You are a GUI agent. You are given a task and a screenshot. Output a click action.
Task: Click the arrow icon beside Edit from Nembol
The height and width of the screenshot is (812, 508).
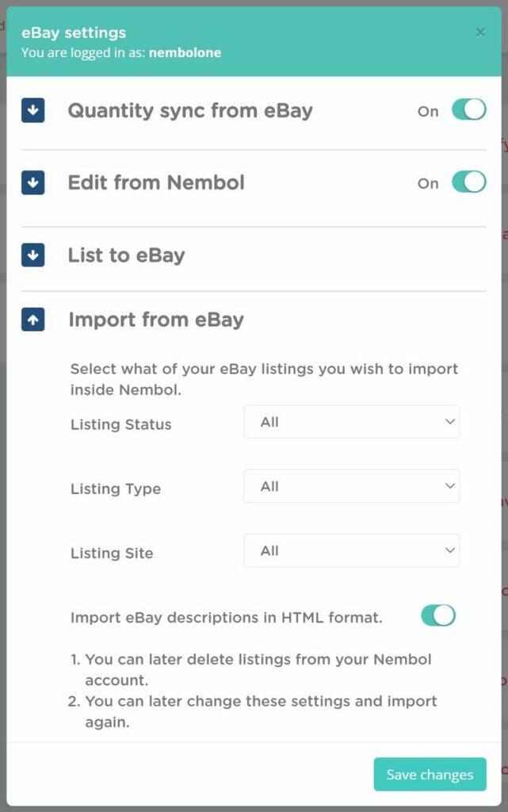pyautogui.click(x=33, y=182)
